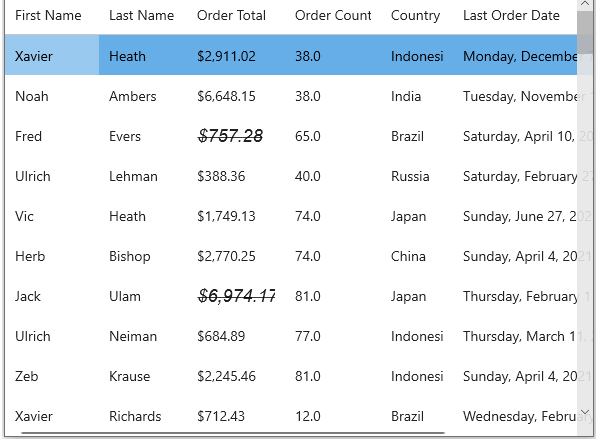Sort by First Name column header
Viewport: 599px width, 443px height.
point(48,16)
